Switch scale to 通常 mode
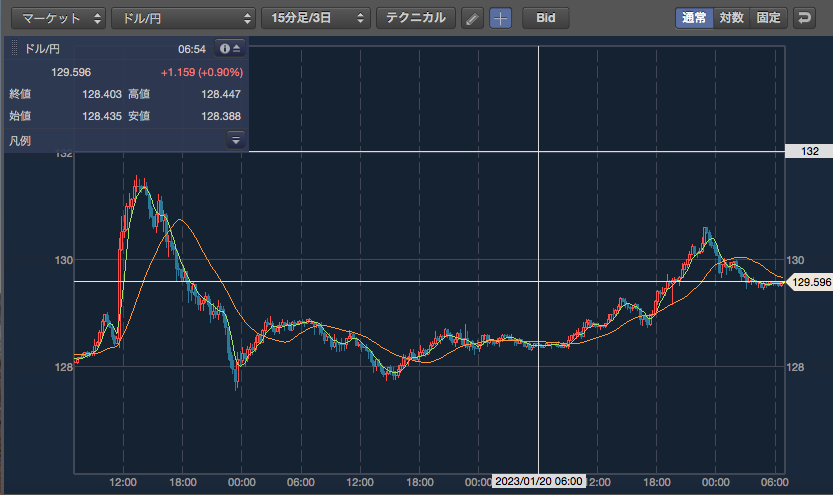 [694, 18]
